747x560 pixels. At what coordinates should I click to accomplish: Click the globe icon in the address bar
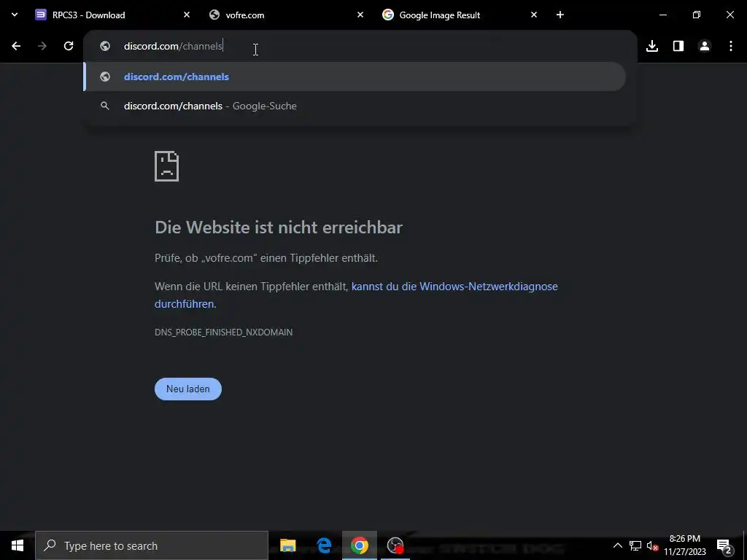(x=105, y=46)
